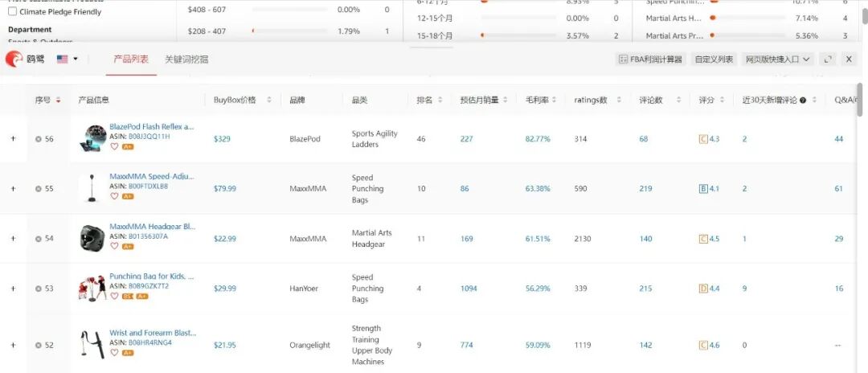
Task: Click the HanYoer brand cell
Action: coord(304,289)
